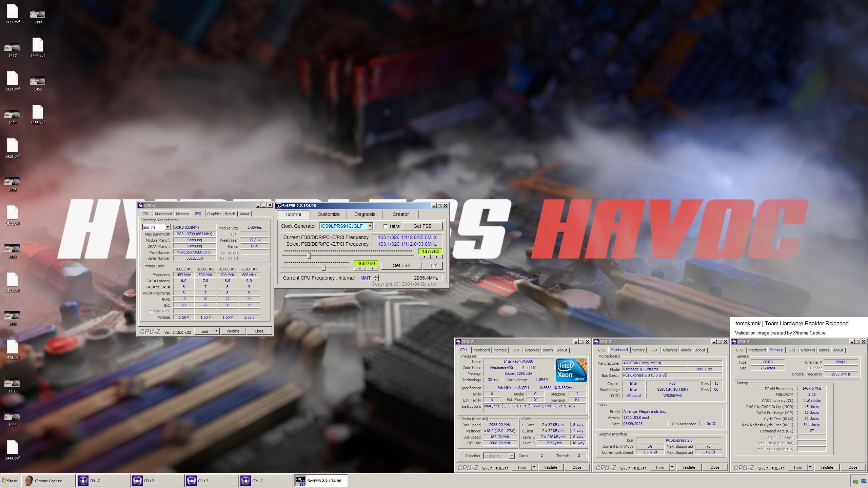Expand the Slot #1 memory slot dropdown
This screenshot has width=868, height=488.
point(167,227)
